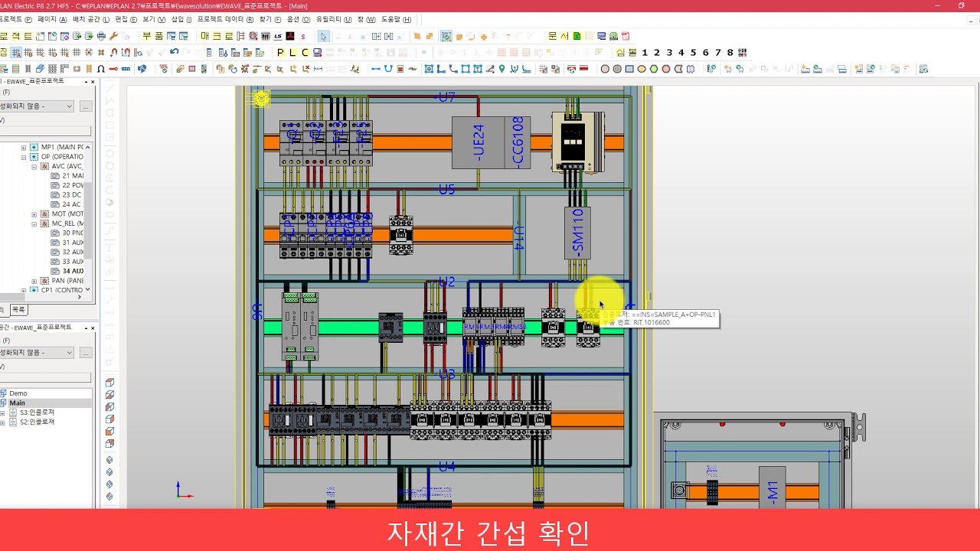Expand the MP1 (MAIN PC tree node

pyautogui.click(x=24, y=147)
